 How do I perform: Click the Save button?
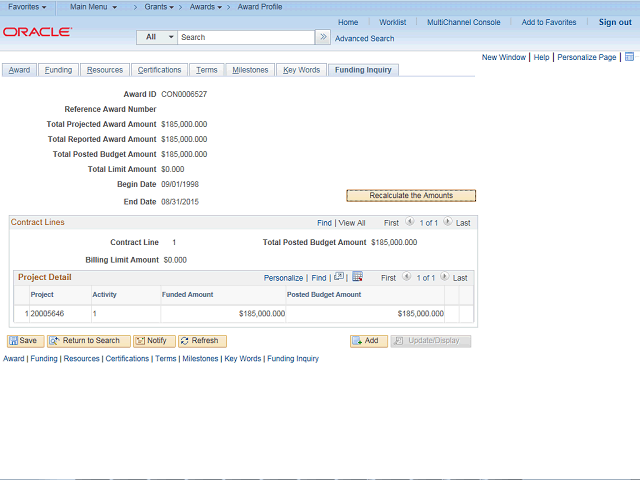point(25,341)
